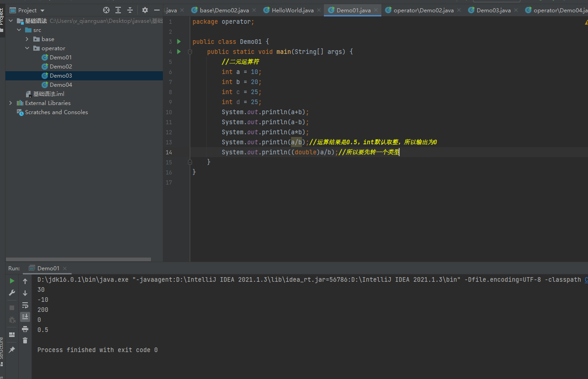Select Demo04 in the project tree

(x=61, y=85)
